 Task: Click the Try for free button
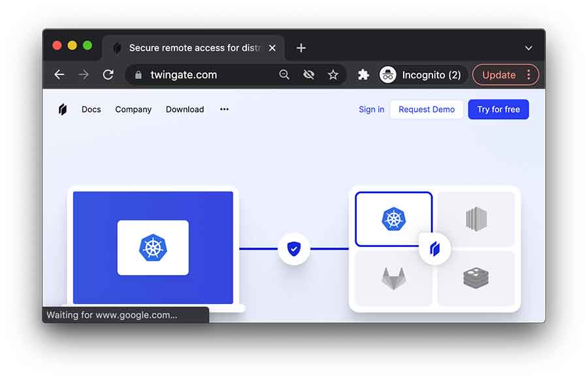click(498, 109)
